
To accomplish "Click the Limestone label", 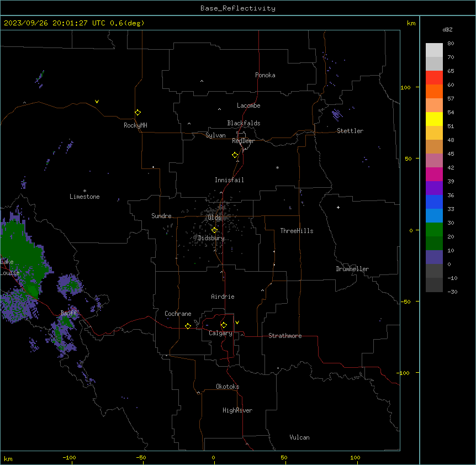I will (84, 197).
